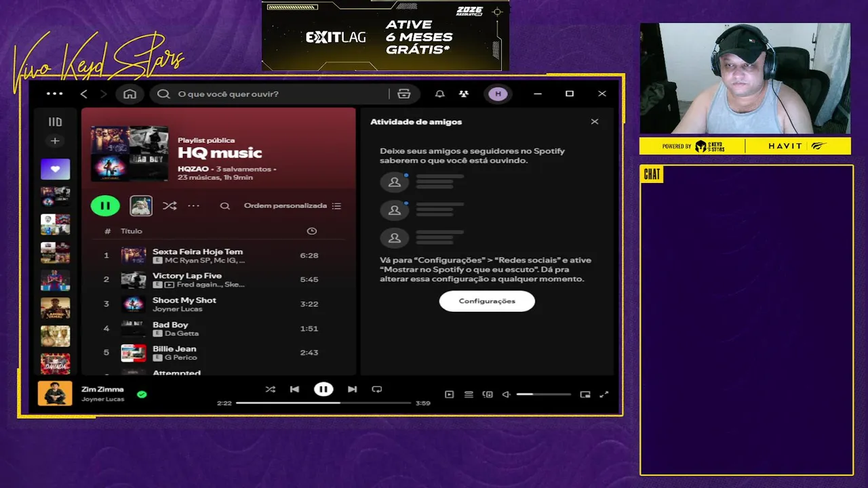Open artist 'G Perico' link
Image resolution: width=868 pixels, height=488 pixels.
[181, 358]
